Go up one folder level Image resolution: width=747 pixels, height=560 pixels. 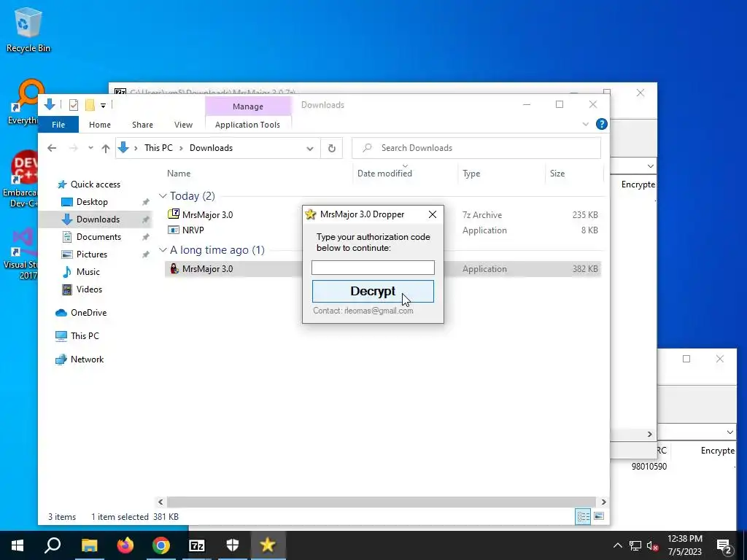point(106,148)
